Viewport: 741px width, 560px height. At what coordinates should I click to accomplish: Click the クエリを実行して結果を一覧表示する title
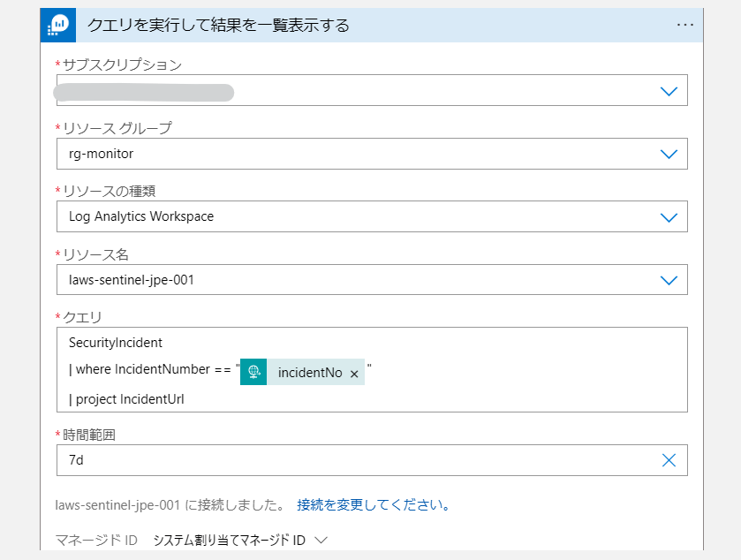[218, 25]
